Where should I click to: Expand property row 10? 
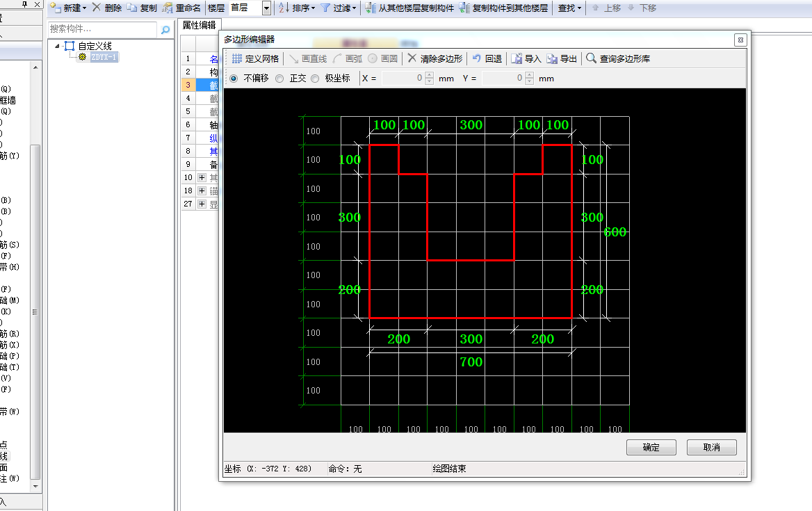(x=202, y=177)
